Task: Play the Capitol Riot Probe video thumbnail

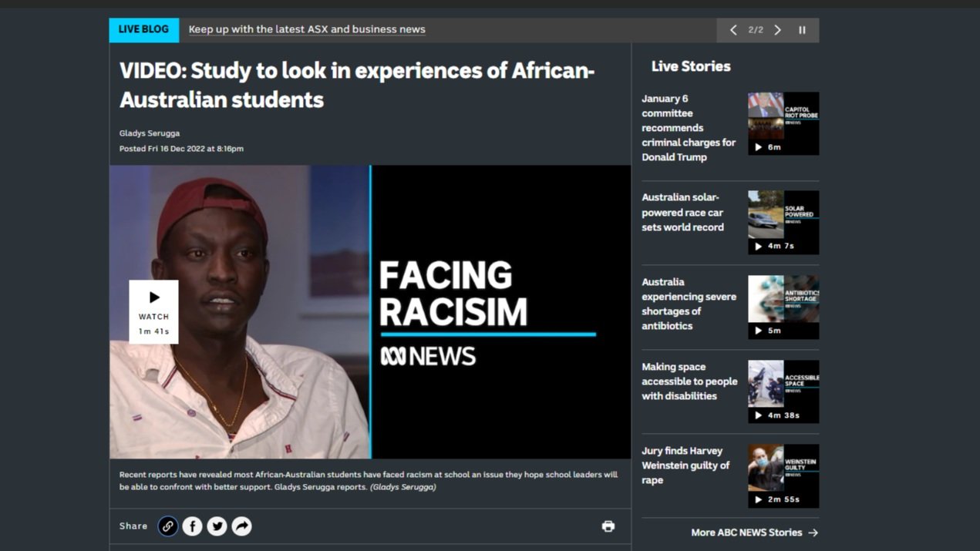Action: [783, 124]
